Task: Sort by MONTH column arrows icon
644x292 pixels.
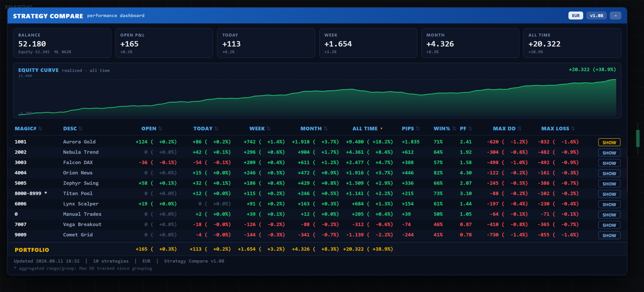Action: click(326, 128)
